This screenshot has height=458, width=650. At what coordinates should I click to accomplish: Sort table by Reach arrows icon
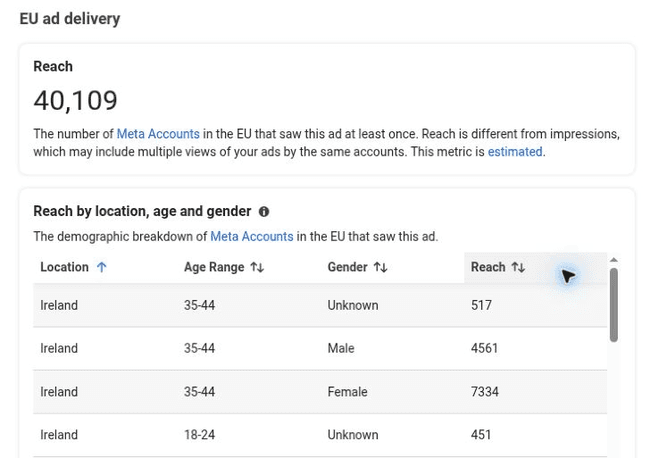click(518, 267)
